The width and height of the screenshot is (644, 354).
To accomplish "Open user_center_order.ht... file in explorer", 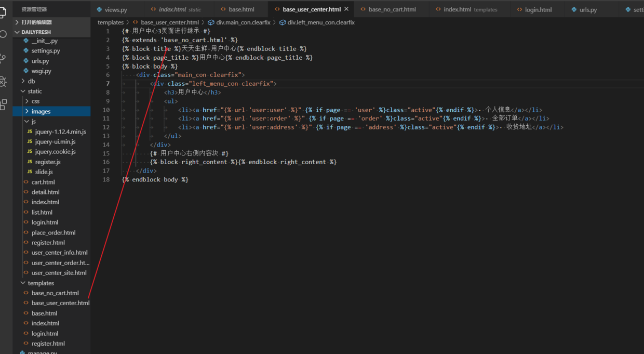I will [x=60, y=263].
